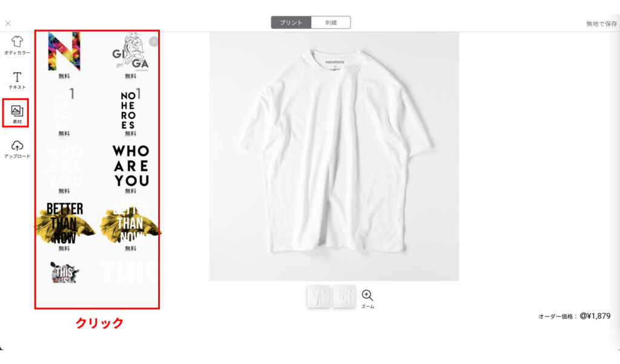The height and width of the screenshot is (364, 620).
Task: Switch to the 刺繍 embroidery tab
Action: point(331,22)
